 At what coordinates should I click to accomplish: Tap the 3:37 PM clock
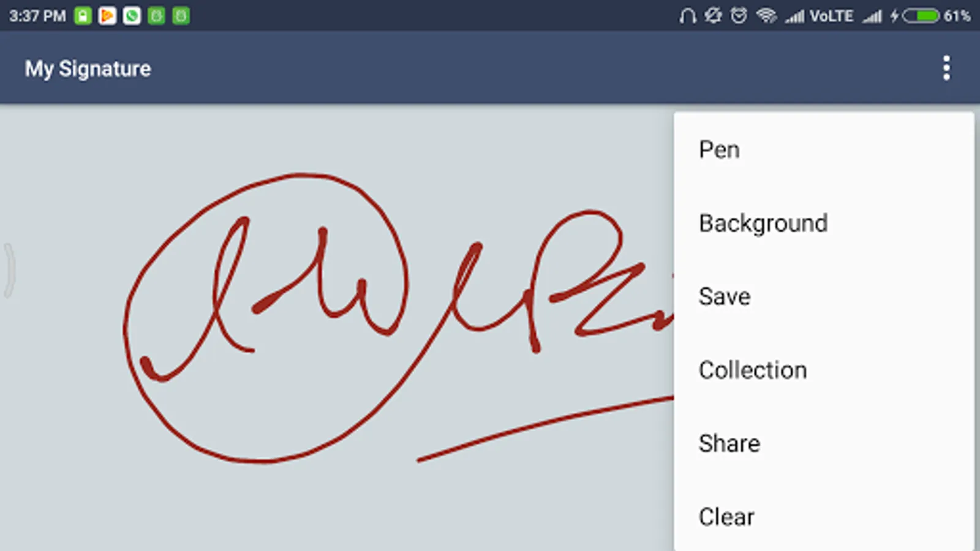(x=37, y=16)
